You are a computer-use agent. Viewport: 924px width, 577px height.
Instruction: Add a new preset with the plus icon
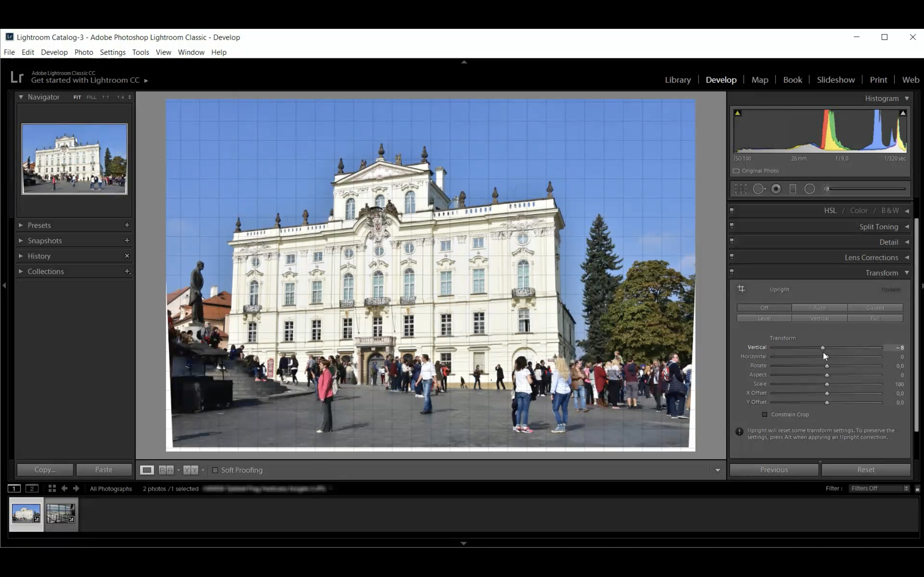click(127, 225)
